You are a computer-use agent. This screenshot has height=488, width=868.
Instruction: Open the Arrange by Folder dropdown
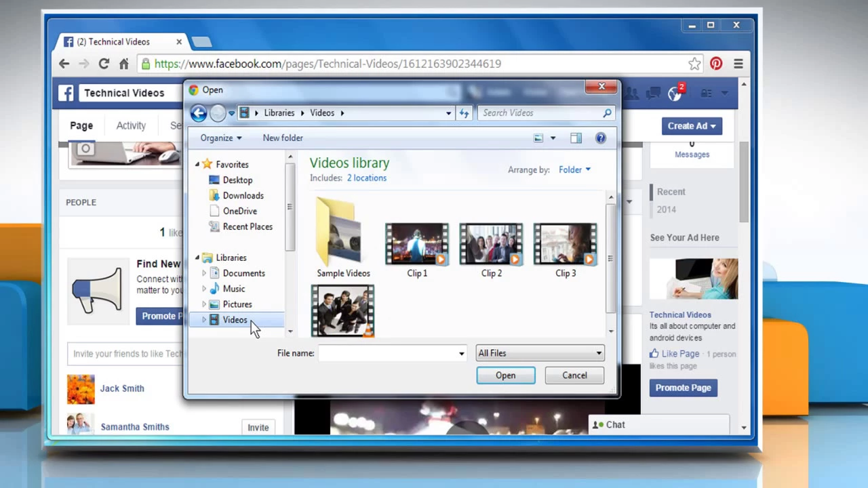pyautogui.click(x=574, y=170)
